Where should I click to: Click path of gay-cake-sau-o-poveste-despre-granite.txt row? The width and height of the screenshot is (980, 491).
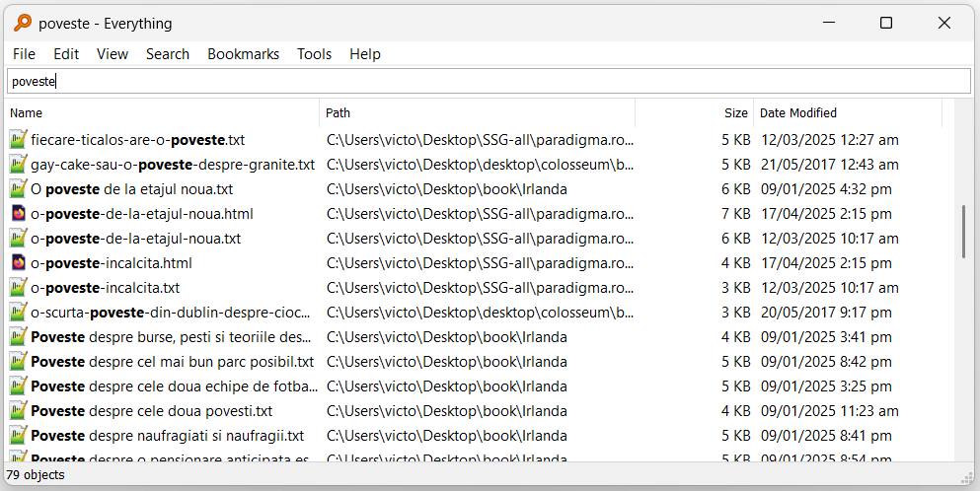480,165
